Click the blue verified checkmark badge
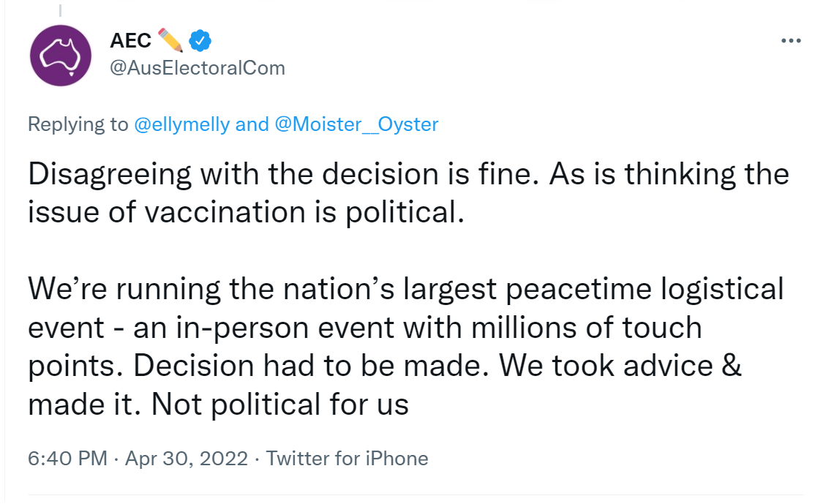 (x=200, y=41)
